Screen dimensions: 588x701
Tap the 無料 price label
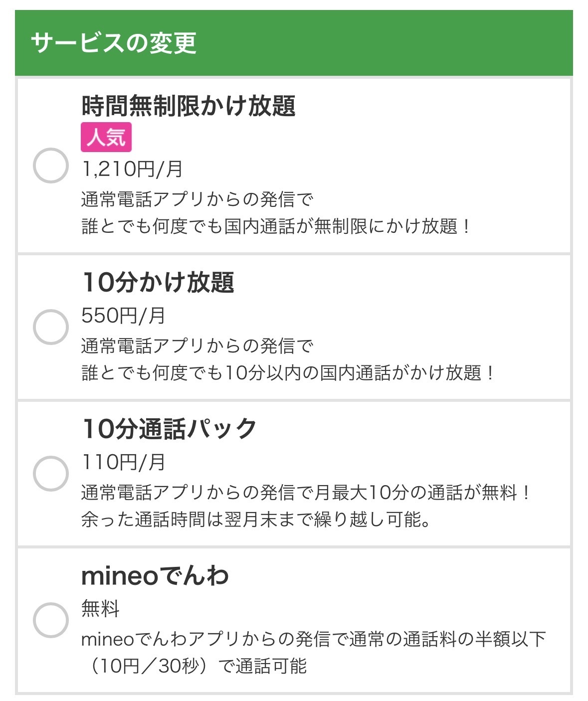(x=101, y=609)
